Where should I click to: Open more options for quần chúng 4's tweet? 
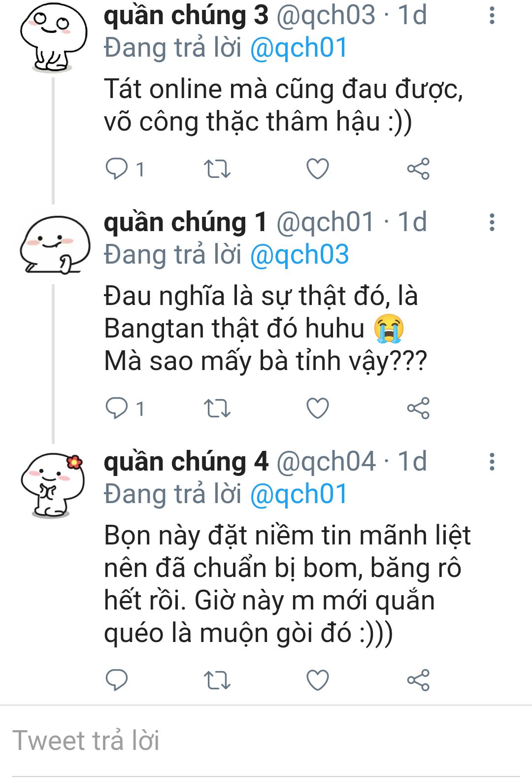coord(492,462)
